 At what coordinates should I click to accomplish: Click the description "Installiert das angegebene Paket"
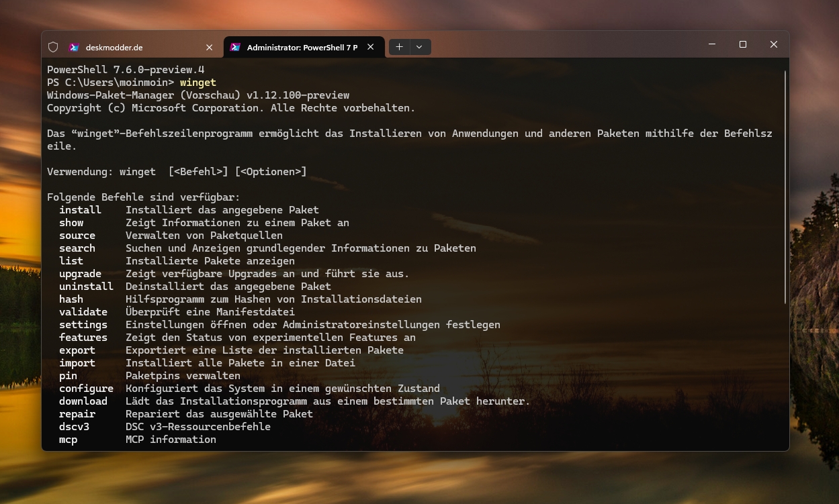coord(222,210)
